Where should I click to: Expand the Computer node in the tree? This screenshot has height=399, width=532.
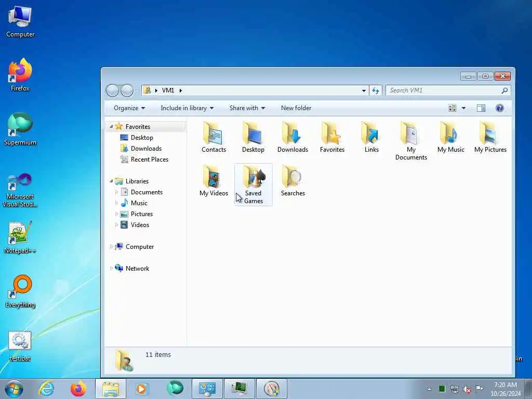point(111,247)
